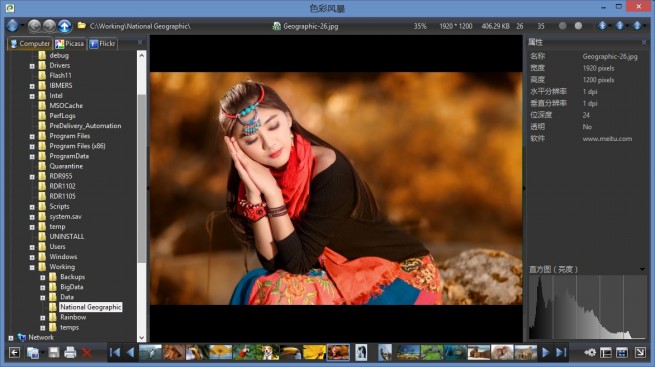Open settings with the gear icon
655x367 pixels.
click(590, 353)
